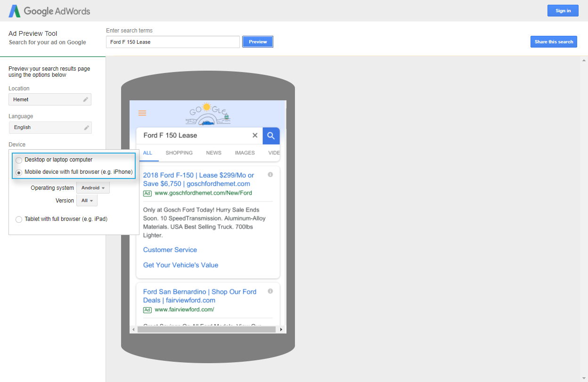Open the Version dropdown set to All
The width and height of the screenshot is (588, 382).
87,200
